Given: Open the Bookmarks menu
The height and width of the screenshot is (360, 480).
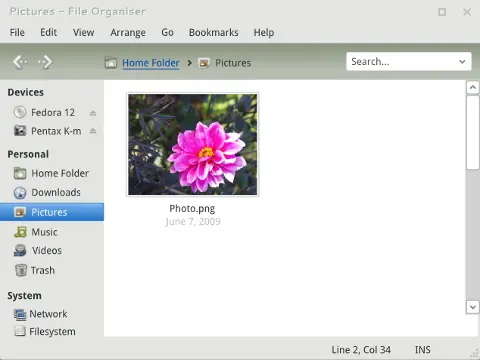Looking at the screenshot, I should [x=214, y=32].
